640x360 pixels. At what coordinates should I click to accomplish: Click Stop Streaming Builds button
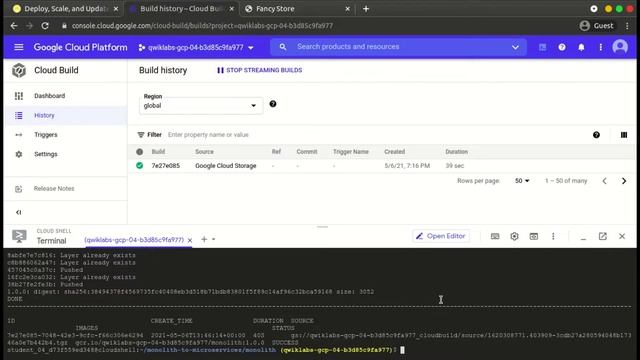(x=260, y=70)
